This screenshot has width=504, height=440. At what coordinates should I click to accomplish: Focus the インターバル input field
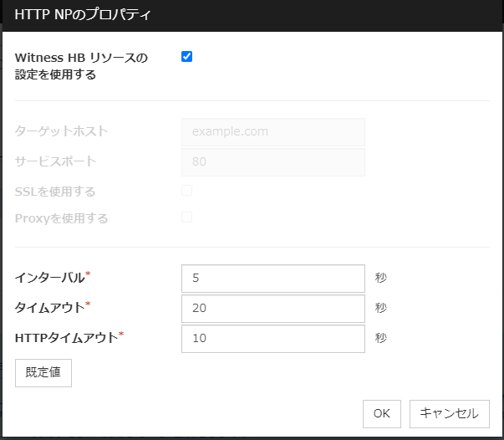tap(273, 279)
